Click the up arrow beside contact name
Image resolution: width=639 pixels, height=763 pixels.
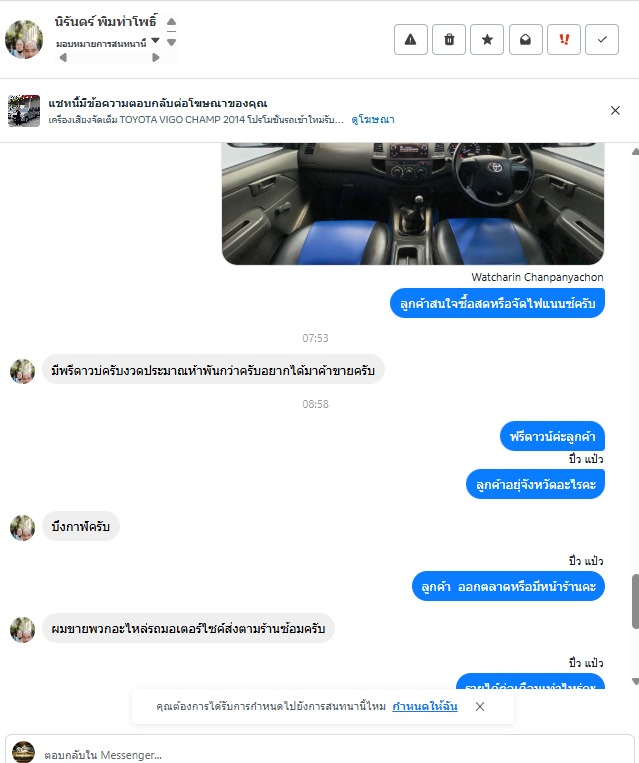(x=171, y=21)
